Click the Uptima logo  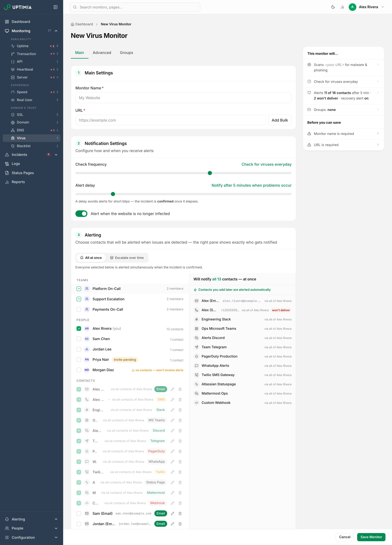click(18, 7)
